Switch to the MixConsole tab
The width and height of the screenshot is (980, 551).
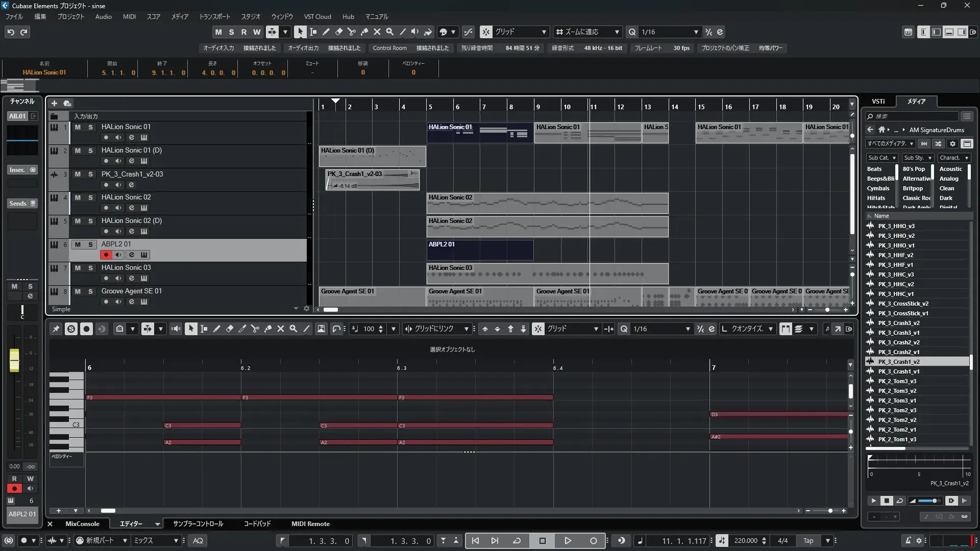point(82,524)
